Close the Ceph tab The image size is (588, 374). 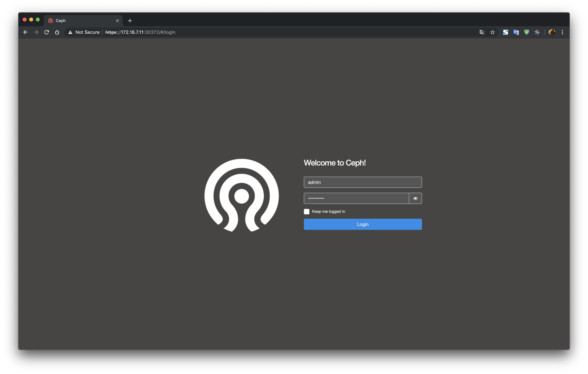pyautogui.click(x=117, y=21)
